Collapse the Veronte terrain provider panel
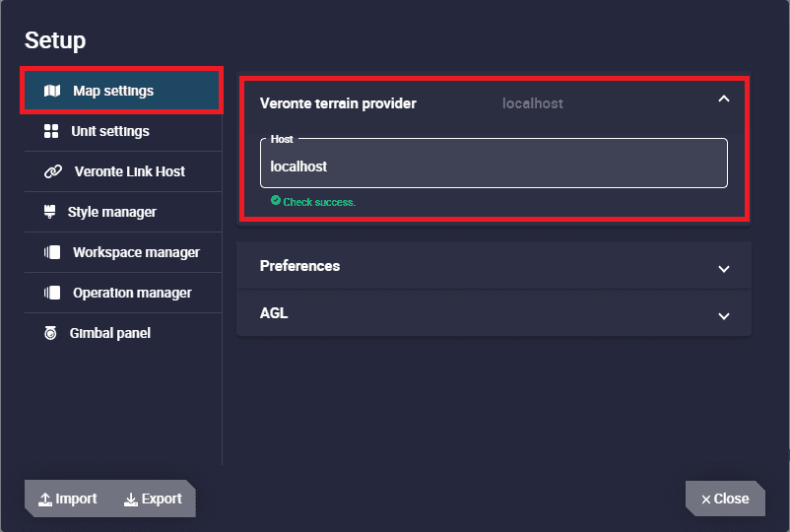790x532 pixels. coord(723,100)
